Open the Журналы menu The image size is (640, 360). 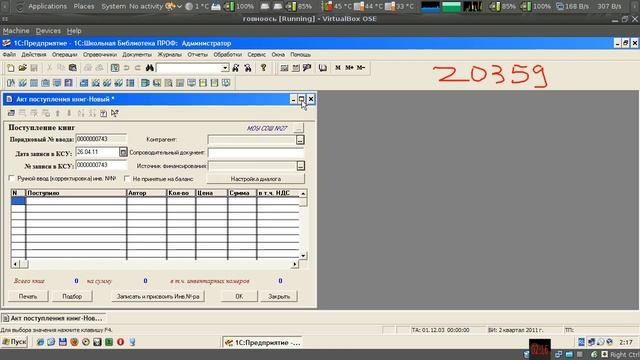pos(169,54)
